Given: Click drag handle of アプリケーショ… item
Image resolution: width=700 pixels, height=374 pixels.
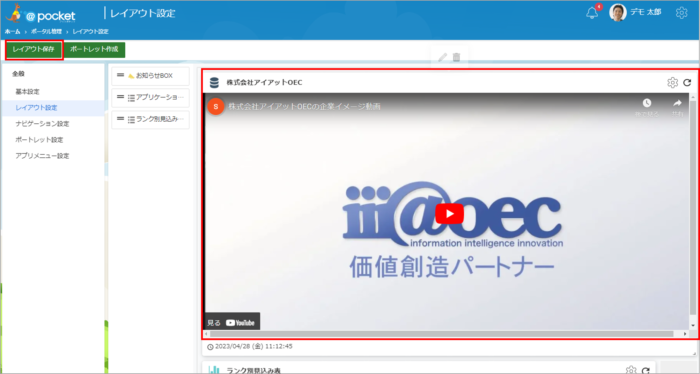Looking at the screenshot, I should (121, 97).
